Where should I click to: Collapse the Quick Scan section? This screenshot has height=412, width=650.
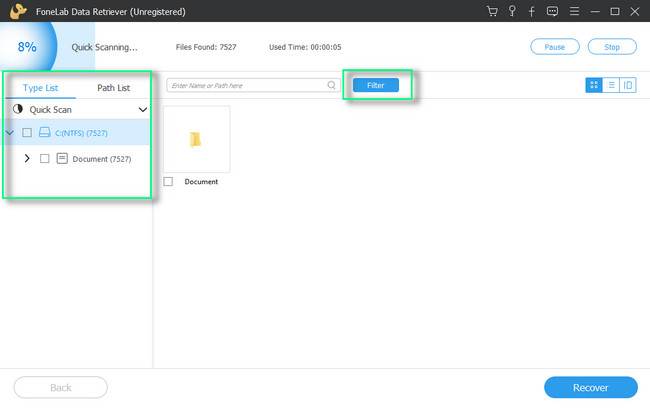click(x=143, y=110)
